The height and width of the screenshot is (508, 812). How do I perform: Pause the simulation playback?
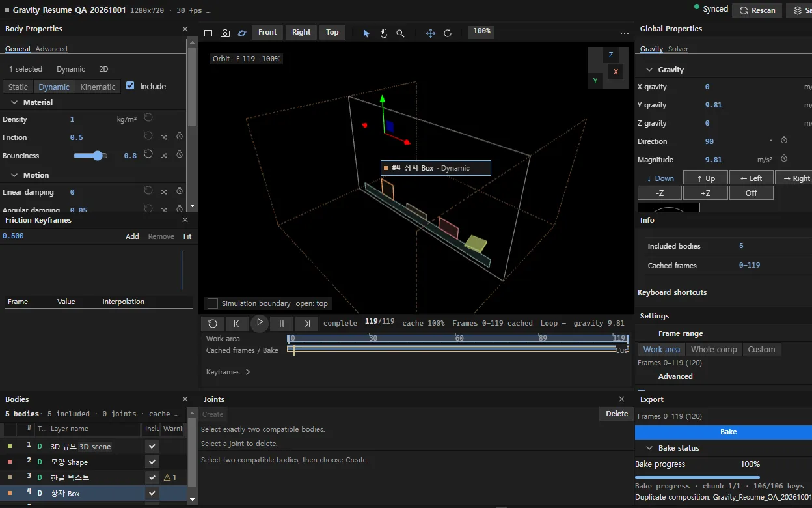[282, 323]
